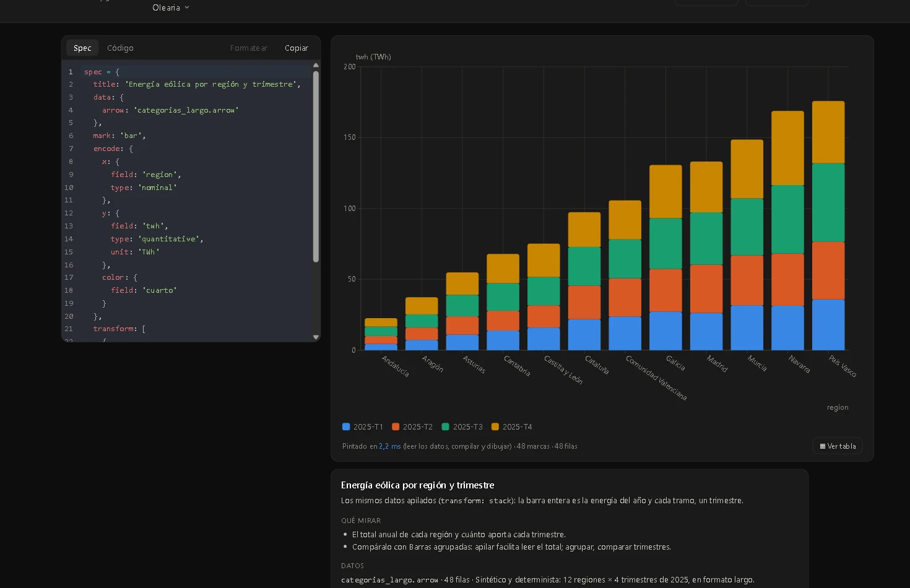Click the QUÉ MIRAR section label
The height and width of the screenshot is (588, 910).
coord(361,521)
